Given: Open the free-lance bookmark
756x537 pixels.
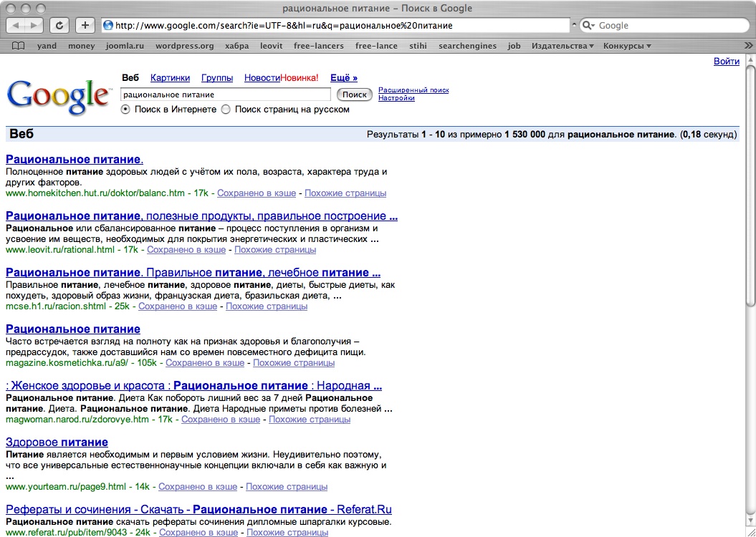Looking at the screenshot, I should coord(376,47).
